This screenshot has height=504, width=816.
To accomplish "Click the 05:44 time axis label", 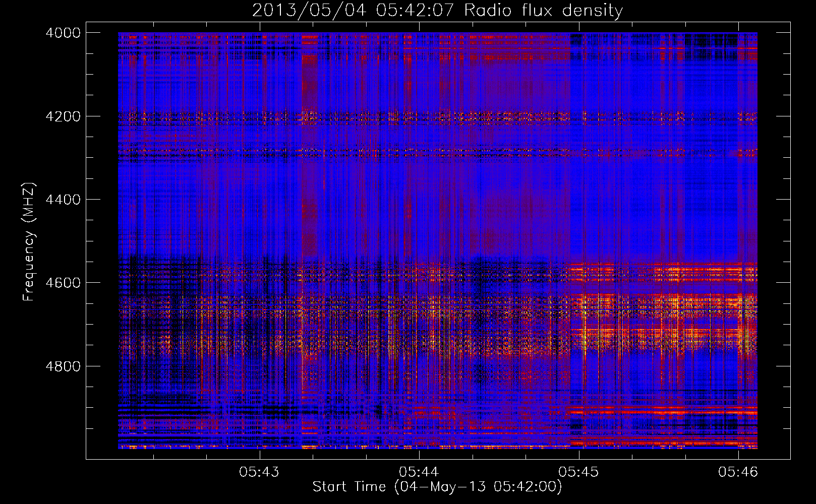I will (x=419, y=472).
